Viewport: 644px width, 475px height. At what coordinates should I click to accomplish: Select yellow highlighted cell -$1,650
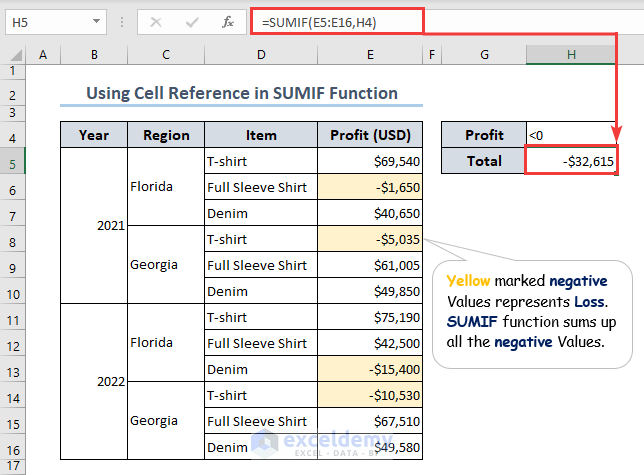370,187
